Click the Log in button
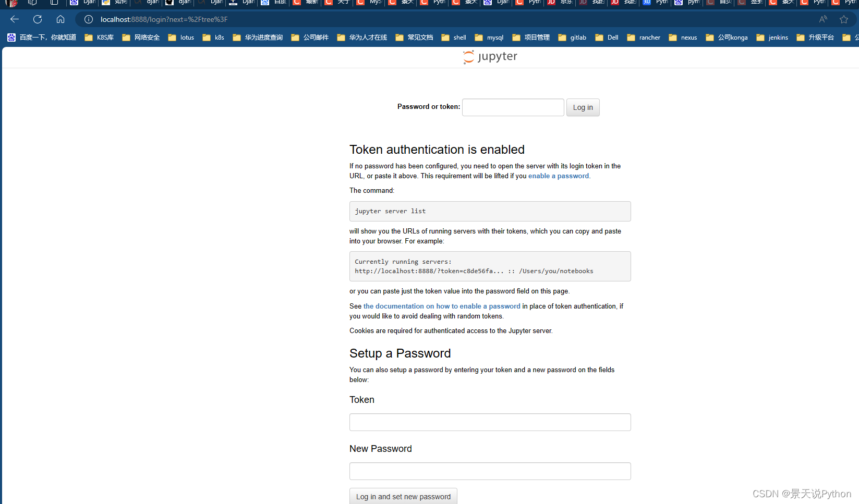This screenshot has height=504, width=859. click(x=583, y=107)
